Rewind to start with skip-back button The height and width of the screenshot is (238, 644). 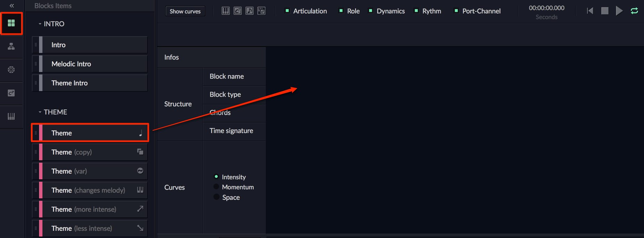[590, 11]
